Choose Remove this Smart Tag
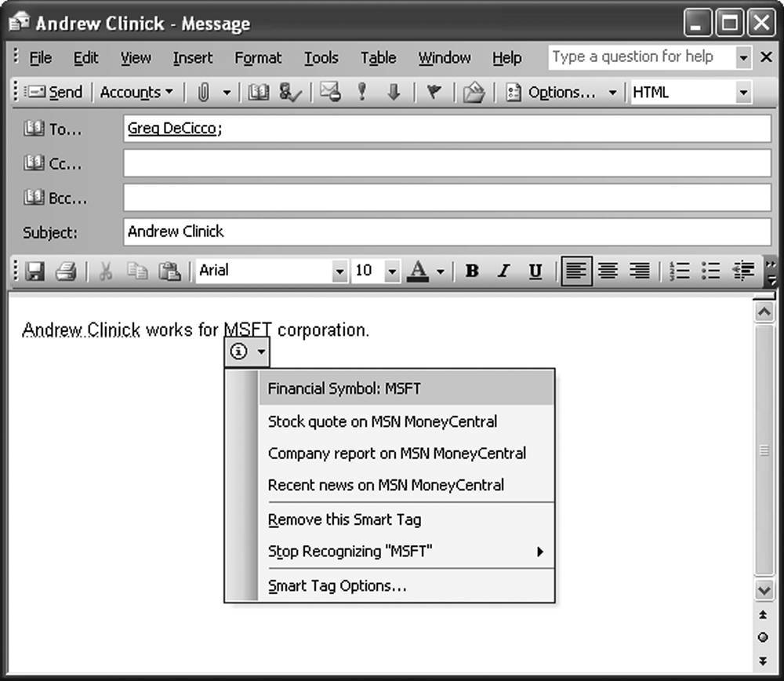Screen dimensions: 784x681 coord(406,520)
